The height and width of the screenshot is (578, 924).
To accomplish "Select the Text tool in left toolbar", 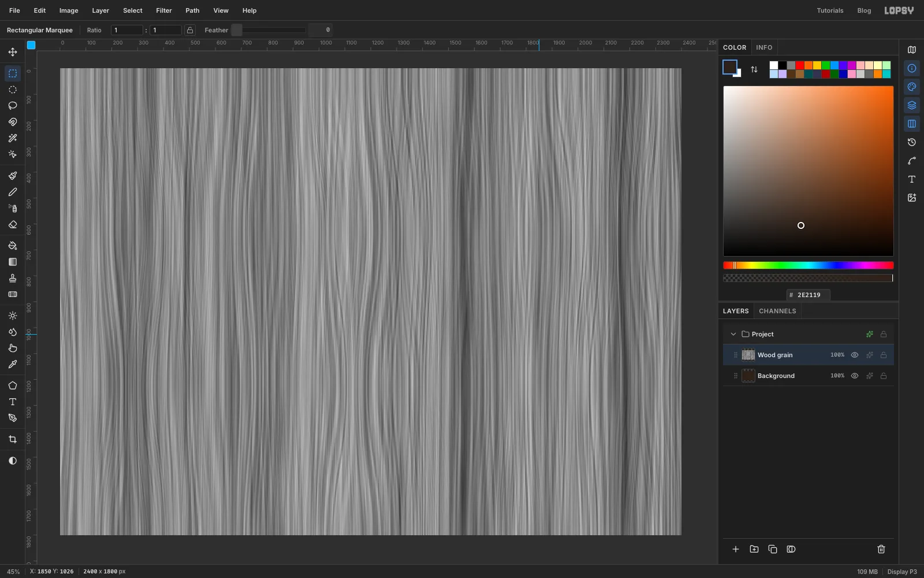I will coord(13,402).
